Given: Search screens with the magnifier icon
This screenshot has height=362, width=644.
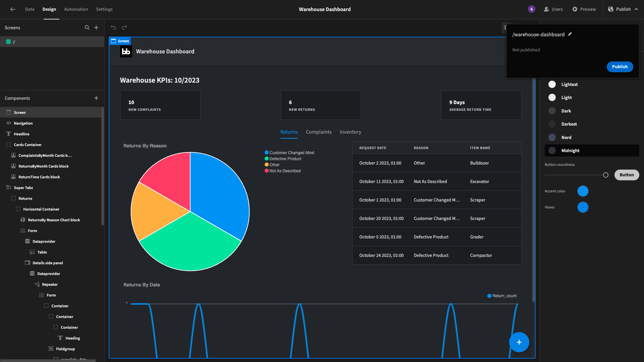Looking at the screenshot, I should coord(87,28).
